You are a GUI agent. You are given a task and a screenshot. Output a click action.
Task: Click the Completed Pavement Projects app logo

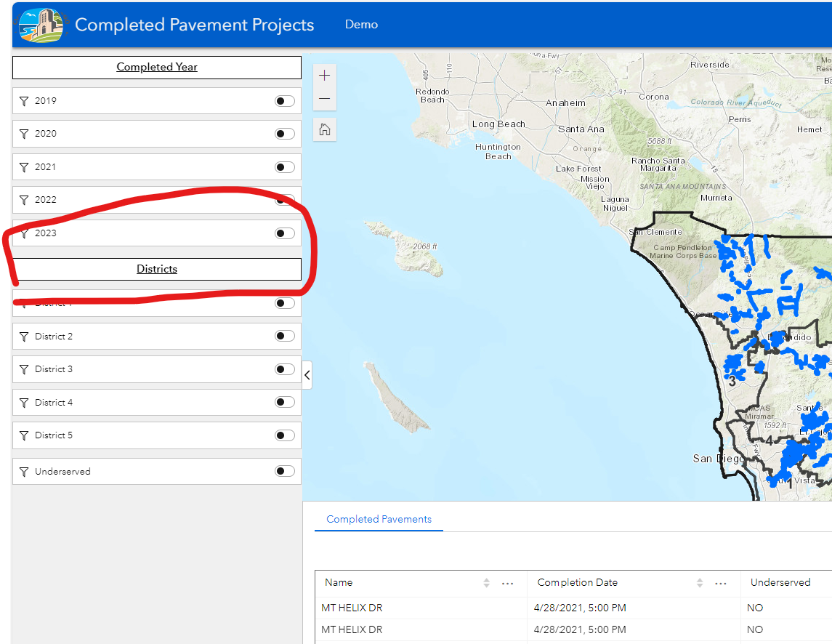click(41, 24)
